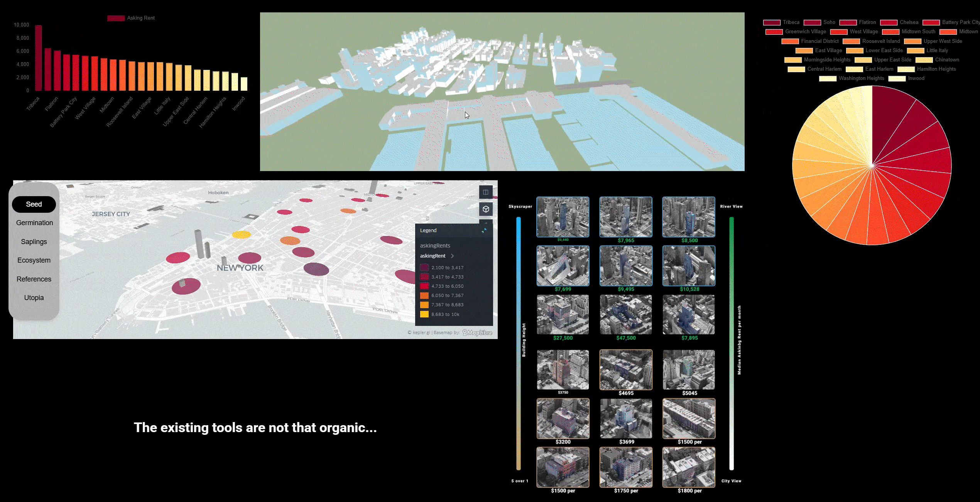980x502 pixels.
Task: Open the askingRents layer group in the Legend
Action: 435,245
